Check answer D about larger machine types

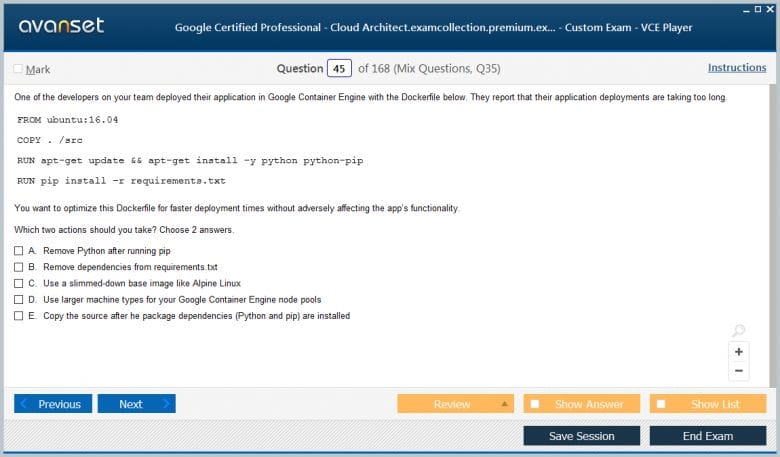point(18,299)
